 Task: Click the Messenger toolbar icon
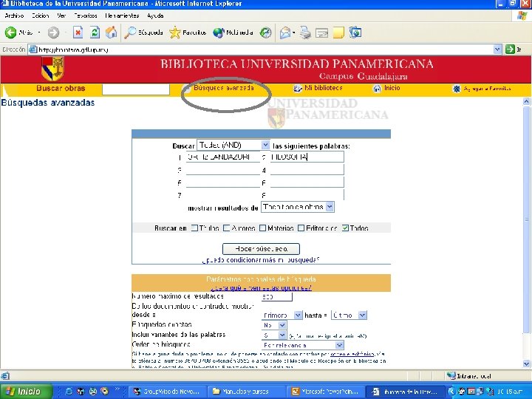click(355, 33)
